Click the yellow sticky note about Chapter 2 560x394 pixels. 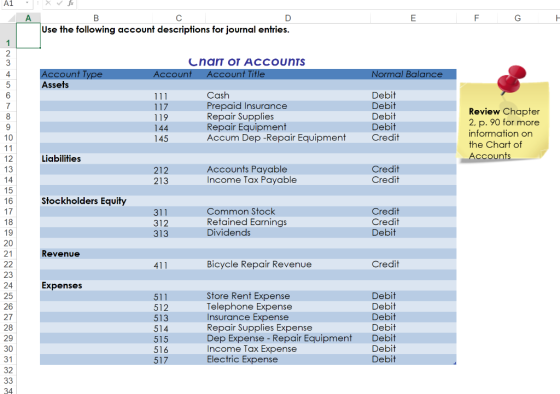tap(503, 121)
